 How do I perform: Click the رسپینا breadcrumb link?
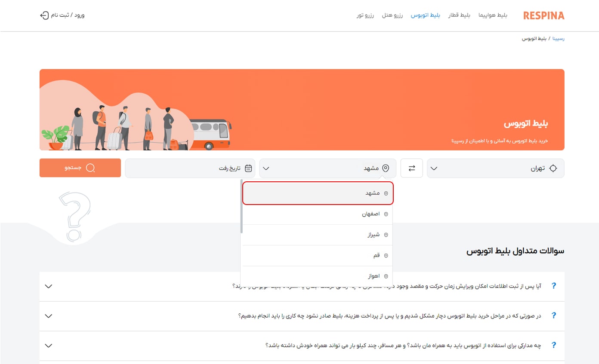coord(558,38)
